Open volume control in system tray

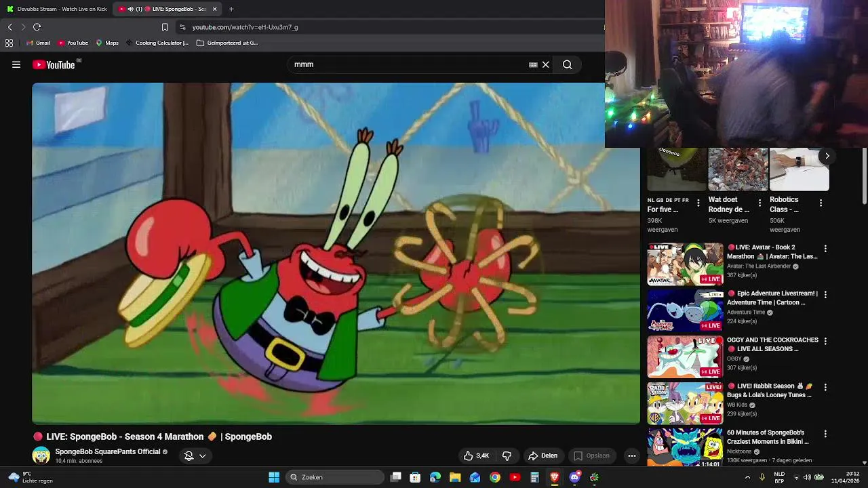pyautogui.click(x=808, y=477)
